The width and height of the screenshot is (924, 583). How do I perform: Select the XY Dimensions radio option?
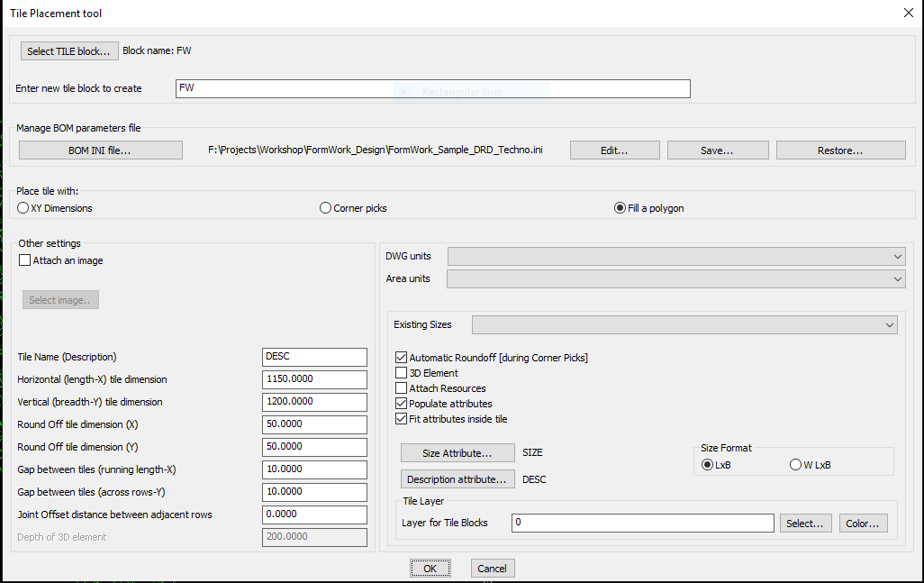23,208
